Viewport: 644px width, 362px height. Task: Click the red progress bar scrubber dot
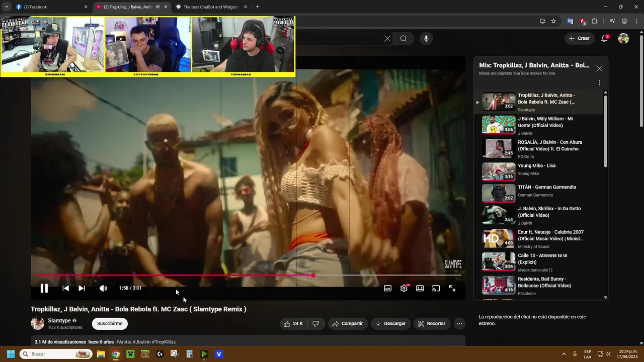coord(313,275)
